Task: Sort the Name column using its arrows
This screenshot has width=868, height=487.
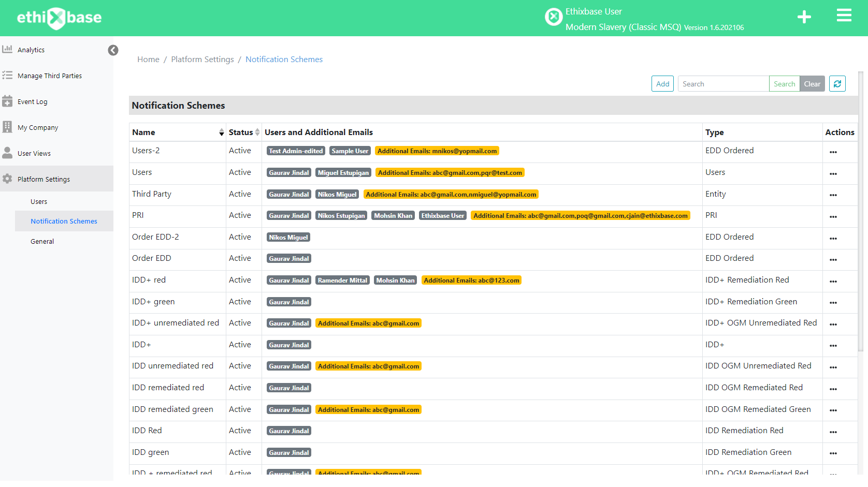Action: (221, 132)
